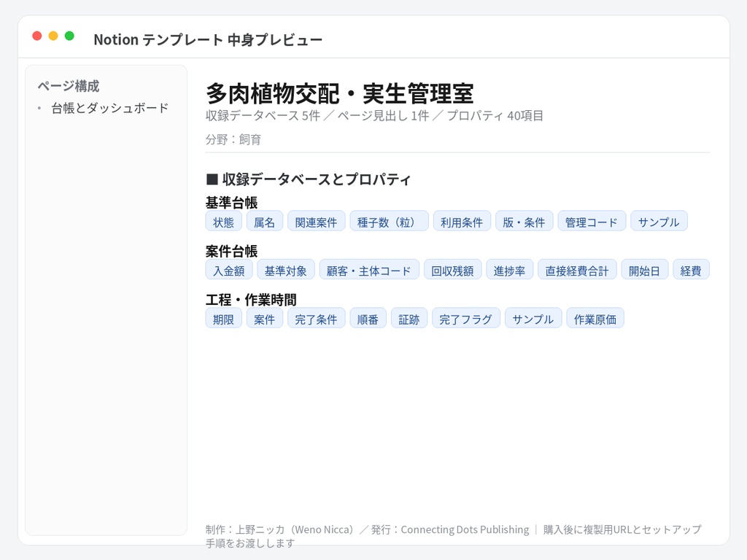The image size is (747, 560).
Task: Pick the 完了条件 property tag
Action: 316,318
